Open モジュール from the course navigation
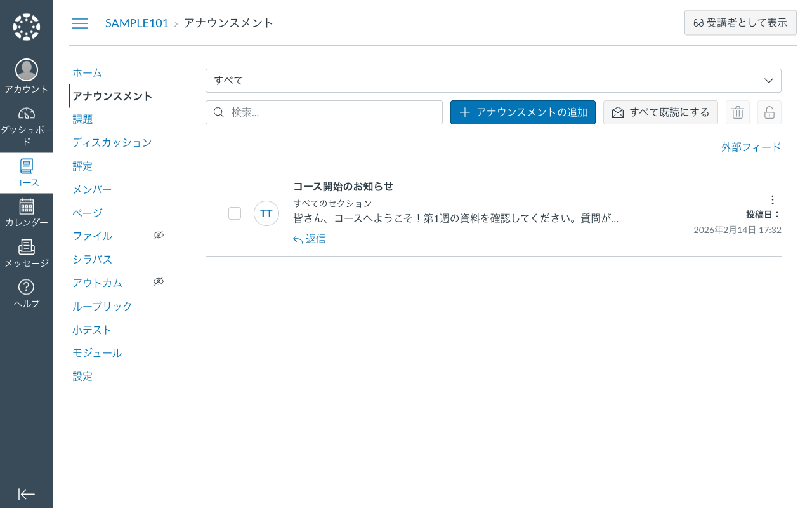The image size is (812, 508). pos(98,352)
